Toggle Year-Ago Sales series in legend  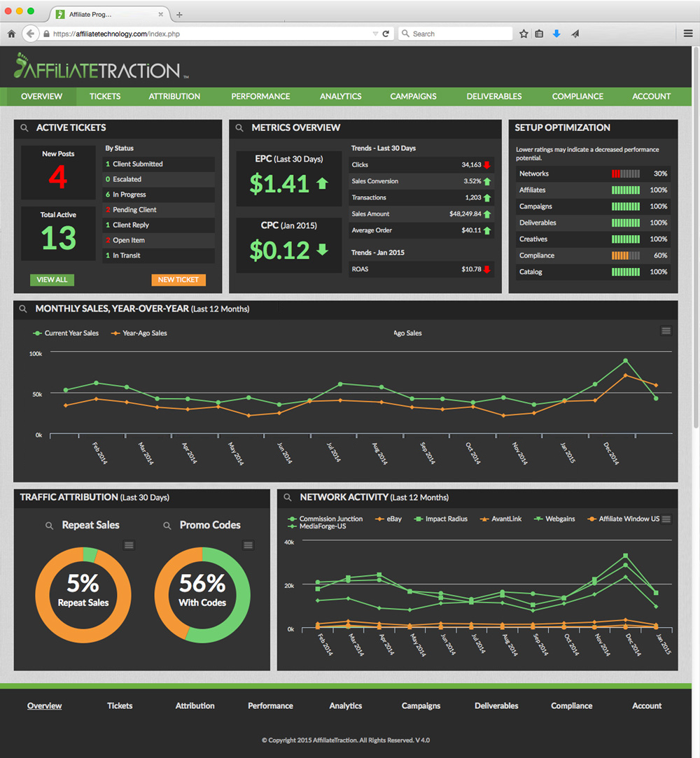[139, 333]
